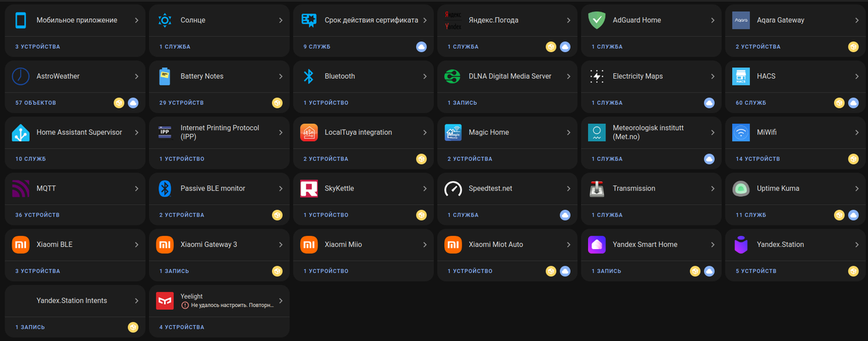868x341 pixels.
Task: Click the Passive BLE monitor icon
Action: (x=165, y=188)
